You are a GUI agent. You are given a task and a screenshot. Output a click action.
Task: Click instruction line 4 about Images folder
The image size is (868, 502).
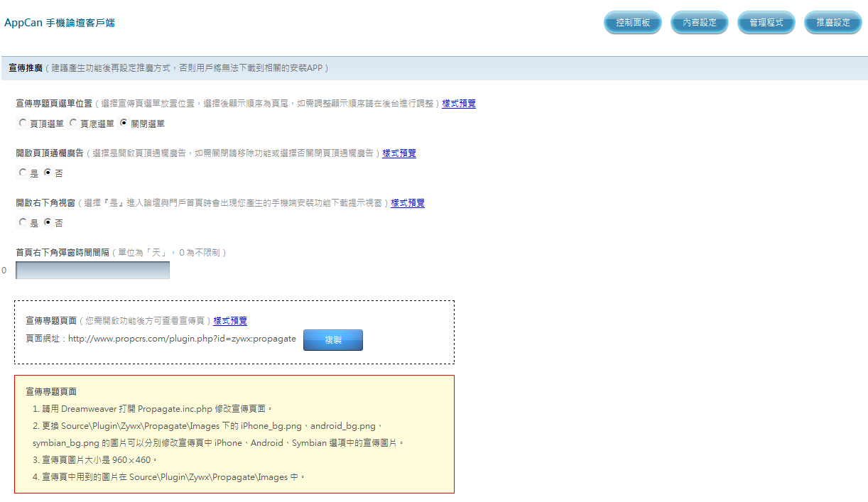[x=168, y=477]
